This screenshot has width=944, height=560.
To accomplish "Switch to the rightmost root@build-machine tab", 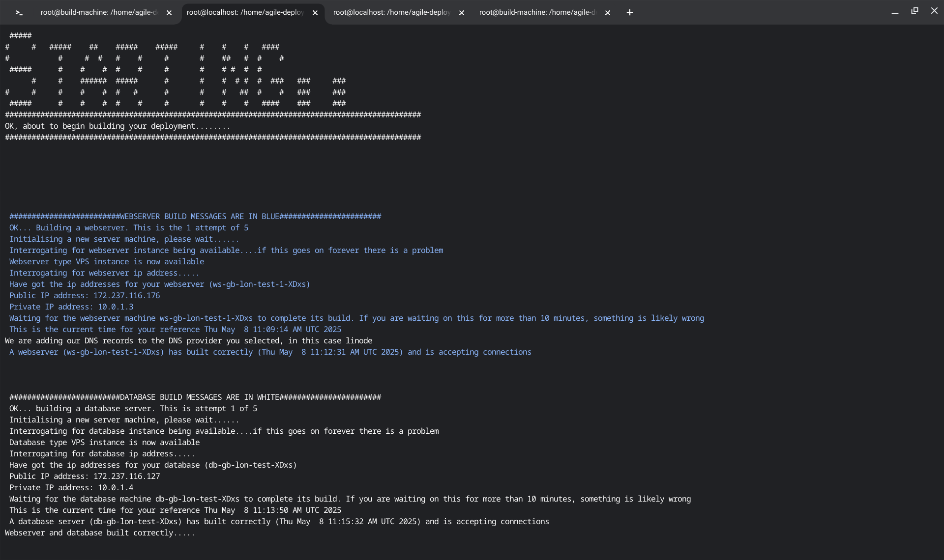I will pyautogui.click(x=537, y=13).
